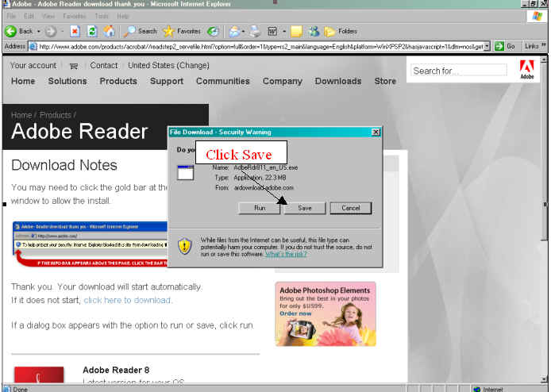Click the Back arrow toolbar icon
The width and height of the screenshot is (551, 392).
tap(11, 32)
